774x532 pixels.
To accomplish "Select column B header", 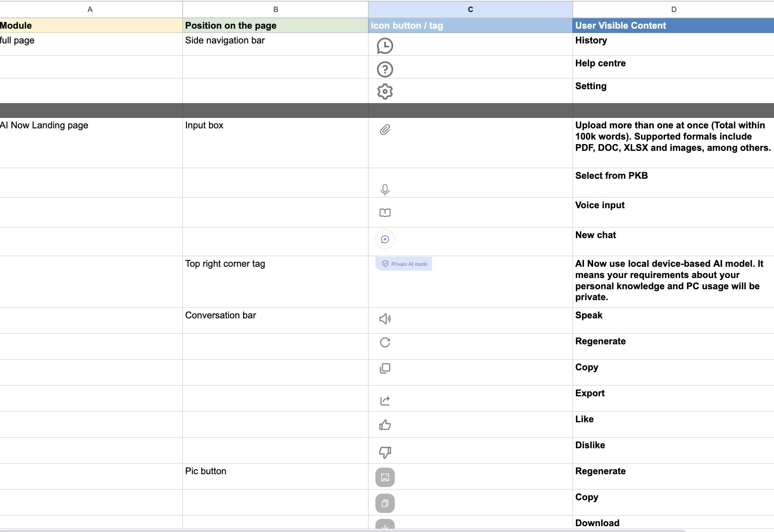I will (275, 9).
